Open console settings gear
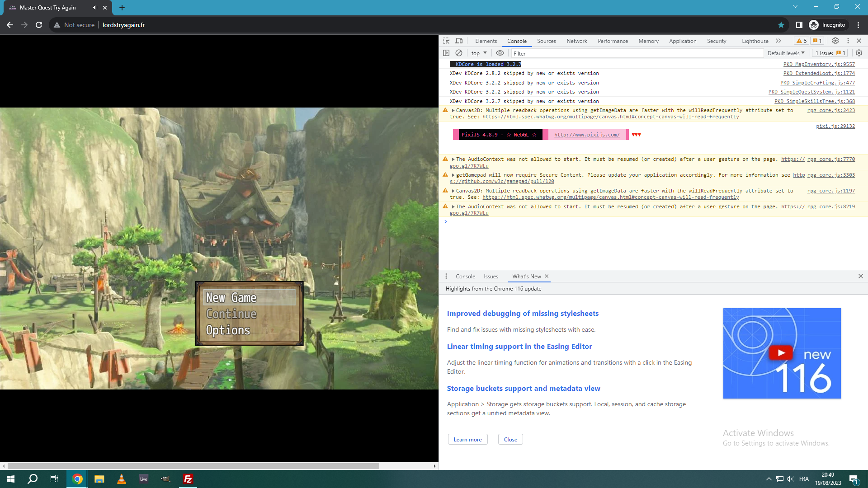This screenshot has height=488, width=868. click(859, 53)
